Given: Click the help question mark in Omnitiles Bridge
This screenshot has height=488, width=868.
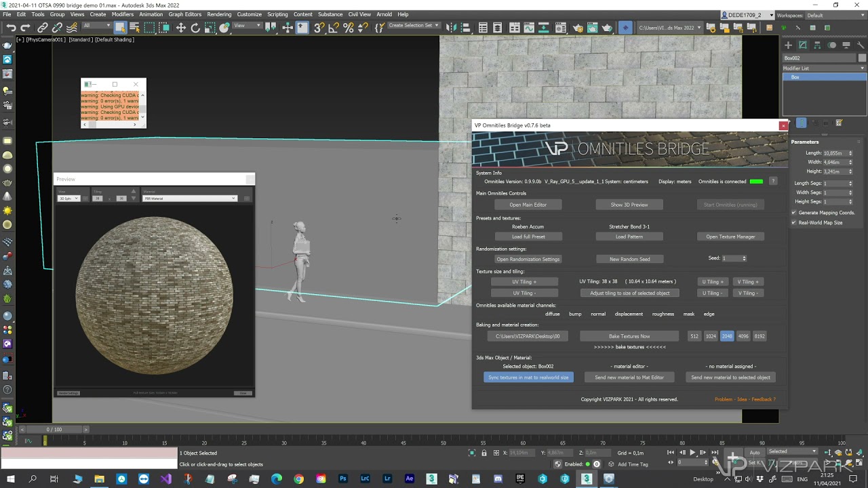Looking at the screenshot, I should click(x=772, y=182).
